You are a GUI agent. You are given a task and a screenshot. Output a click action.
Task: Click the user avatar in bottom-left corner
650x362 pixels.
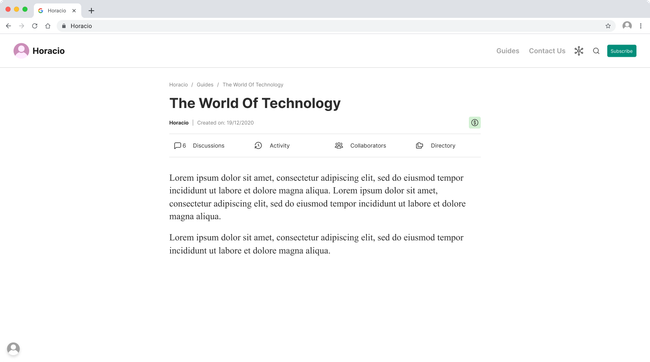coord(13,348)
